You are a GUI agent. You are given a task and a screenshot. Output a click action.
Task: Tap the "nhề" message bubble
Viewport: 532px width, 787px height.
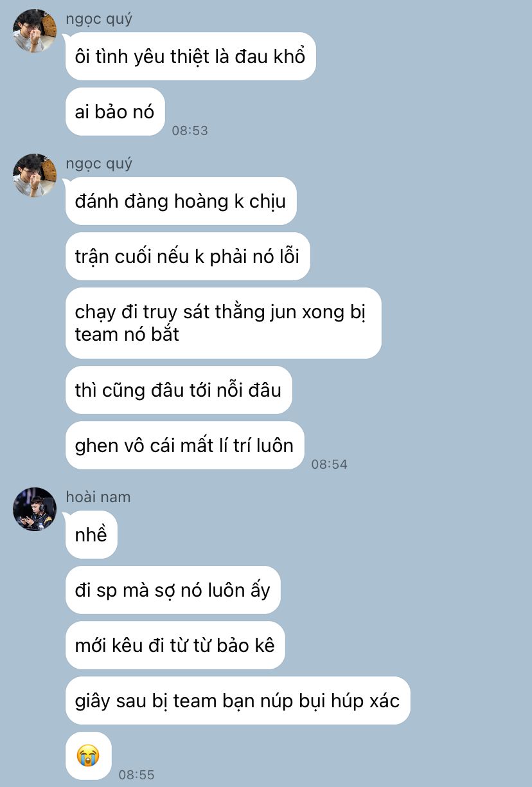91,535
